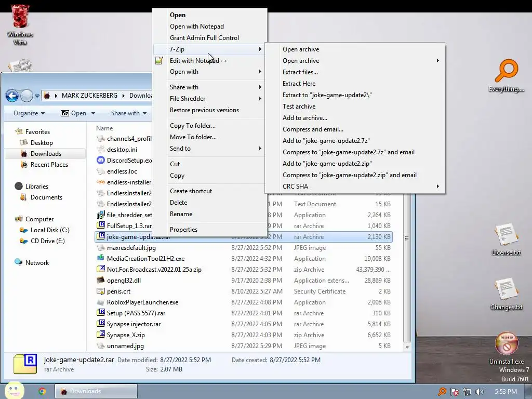
Task: Select Local Disk (C:) in navigation pane
Action: coord(49,230)
